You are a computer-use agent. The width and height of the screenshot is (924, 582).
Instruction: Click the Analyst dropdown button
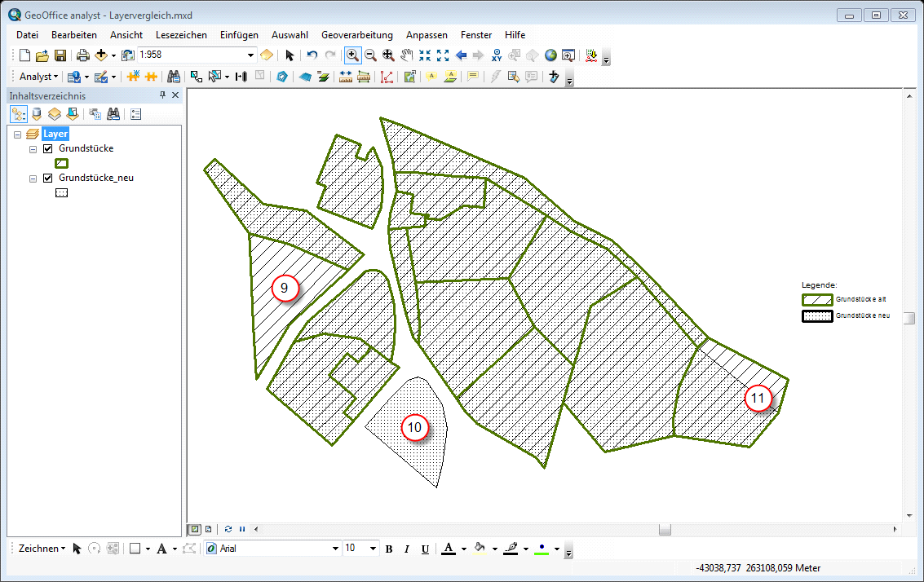[38, 77]
